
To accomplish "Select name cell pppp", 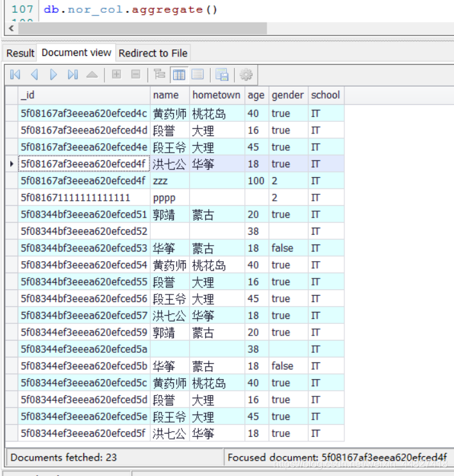I will 170,198.
